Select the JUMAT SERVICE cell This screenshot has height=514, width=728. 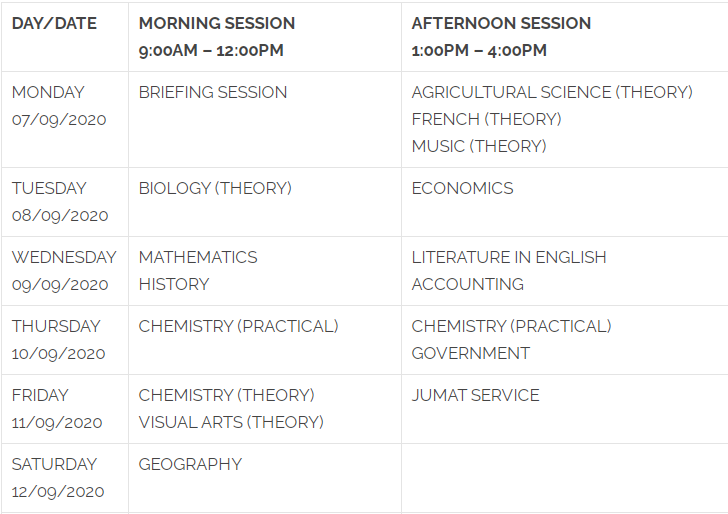565,409
